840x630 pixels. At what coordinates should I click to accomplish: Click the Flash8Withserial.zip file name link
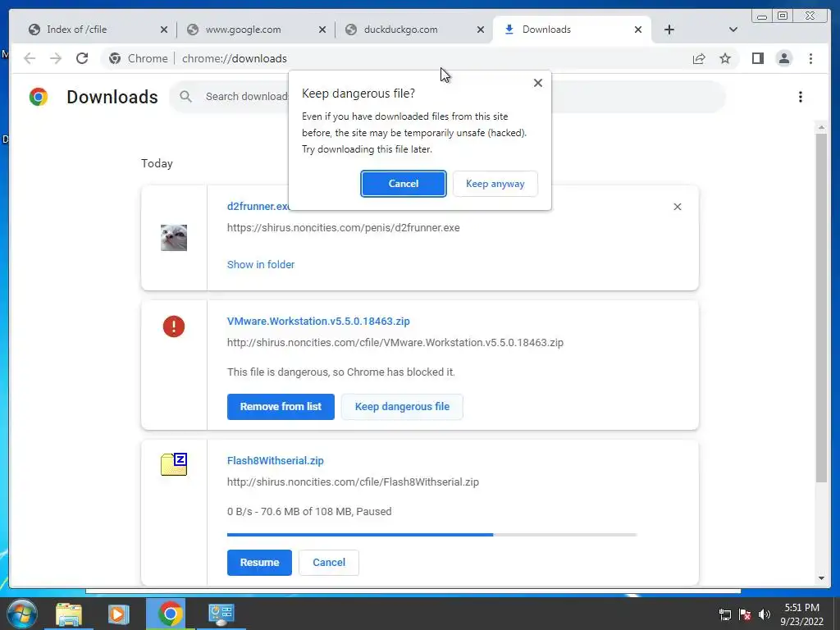(276, 461)
